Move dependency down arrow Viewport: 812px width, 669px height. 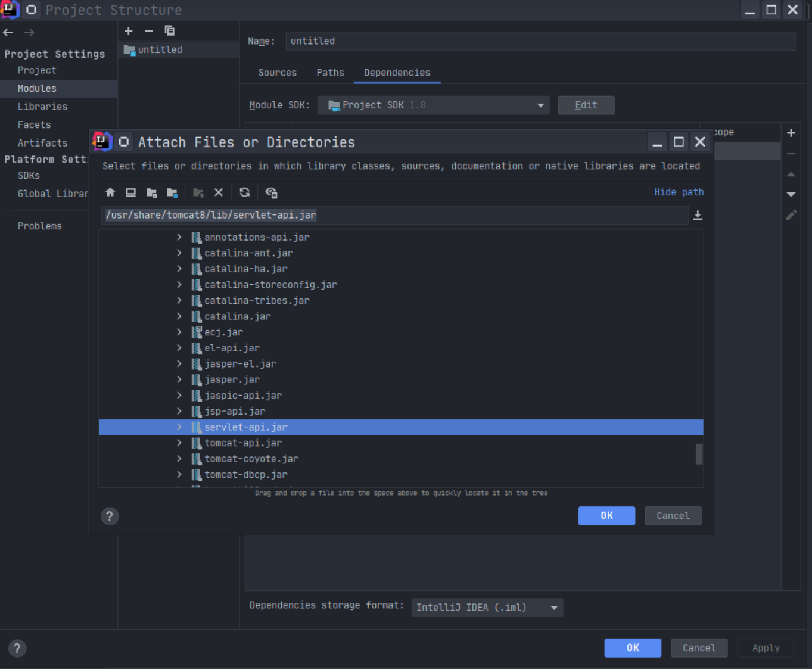791,194
